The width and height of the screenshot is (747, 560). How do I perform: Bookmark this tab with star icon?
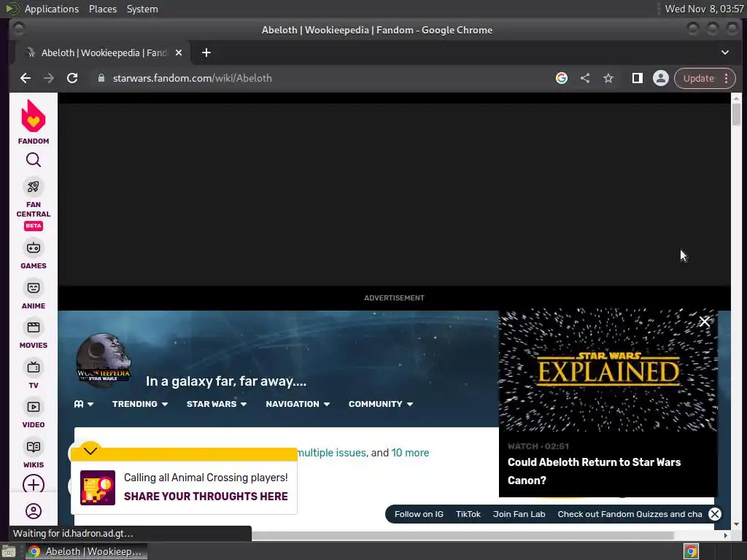coord(608,78)
